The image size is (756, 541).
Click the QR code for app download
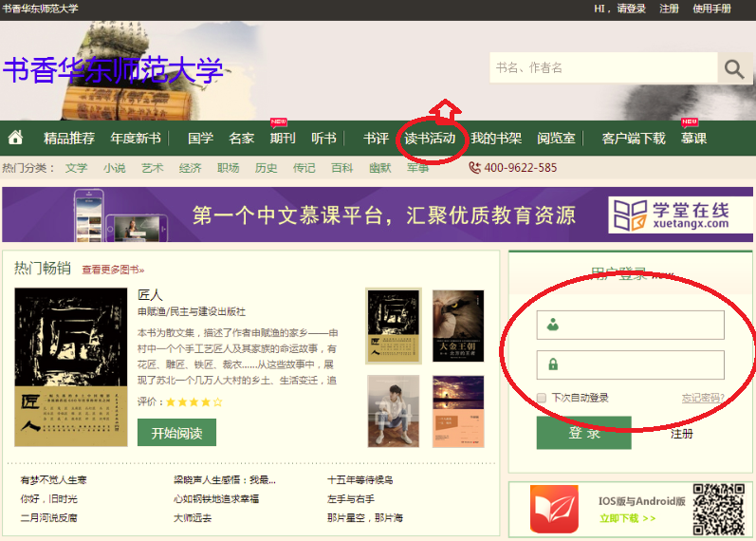click(x=718, y=510)
